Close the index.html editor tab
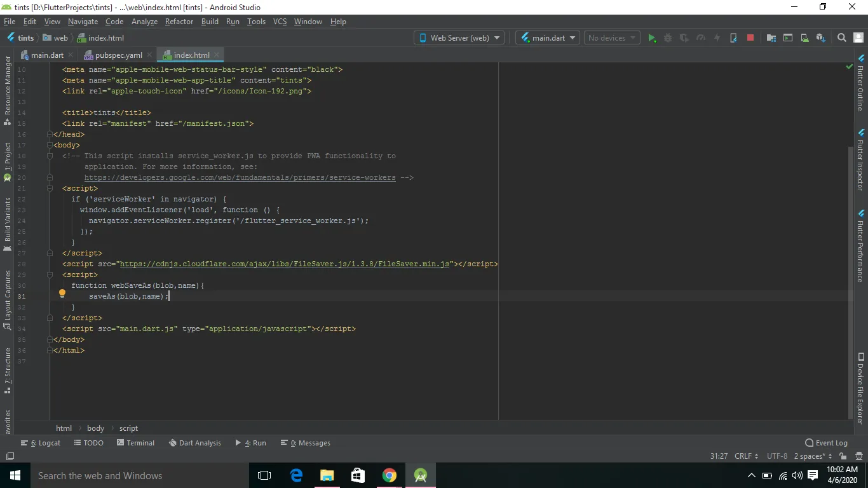 tap(217, 55)
